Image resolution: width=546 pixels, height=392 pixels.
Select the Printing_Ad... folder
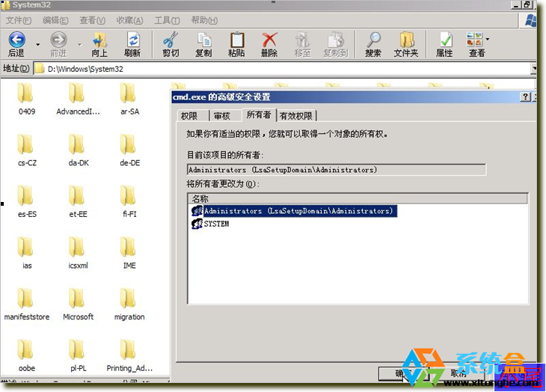[x=129, y=356]
